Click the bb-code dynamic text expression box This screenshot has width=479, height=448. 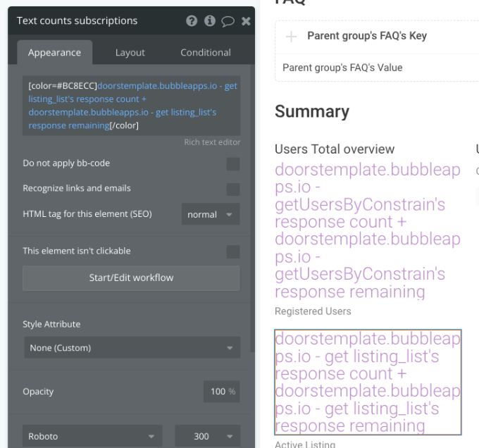[131, 106]
